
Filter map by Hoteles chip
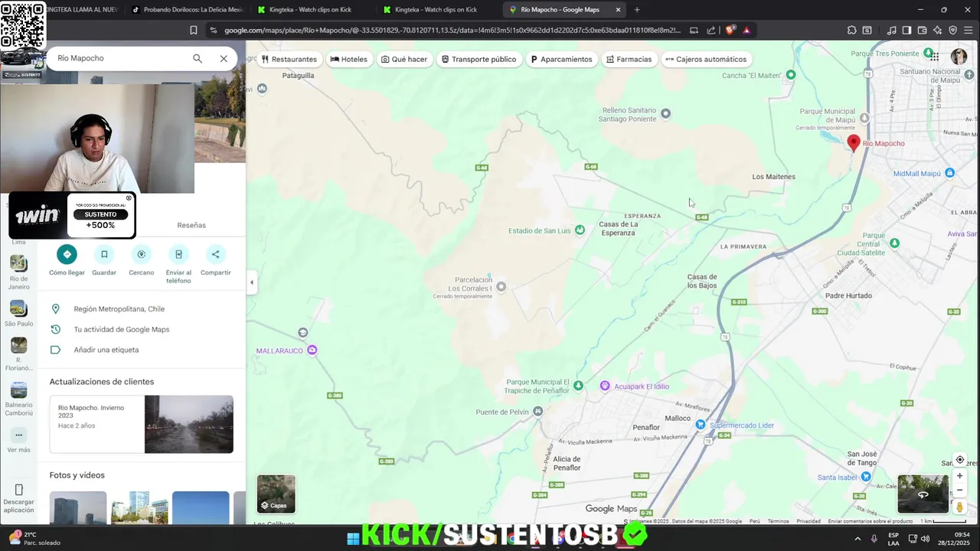tap(349, 59)
